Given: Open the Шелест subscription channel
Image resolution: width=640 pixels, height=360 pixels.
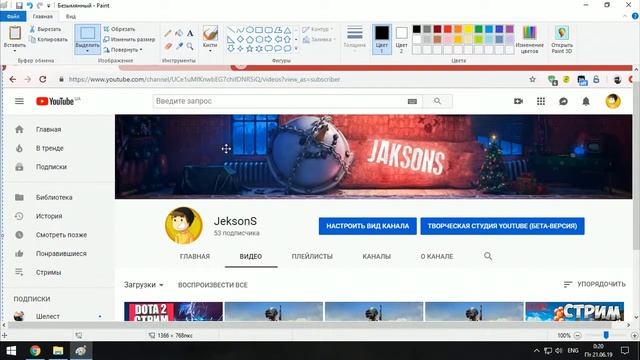Looking at the screenshot, I should [48, 316].
